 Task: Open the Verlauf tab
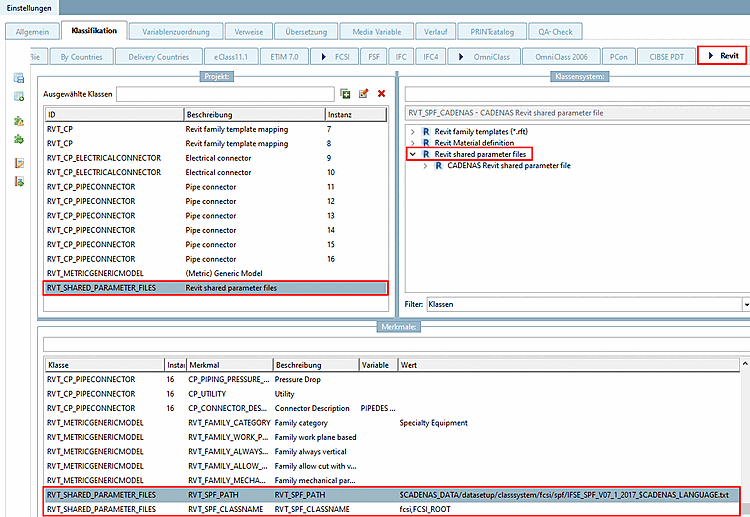tap(435, 32)
